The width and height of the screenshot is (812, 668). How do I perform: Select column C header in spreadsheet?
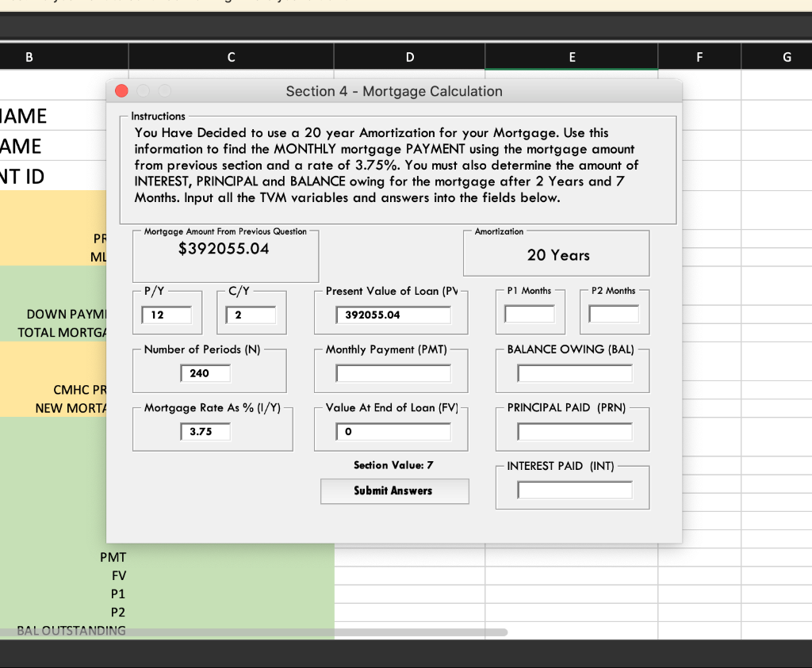click(231, 57)
